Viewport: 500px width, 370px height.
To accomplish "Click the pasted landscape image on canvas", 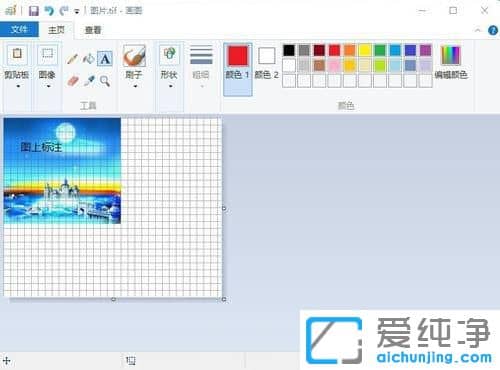I will click(62, 171).
